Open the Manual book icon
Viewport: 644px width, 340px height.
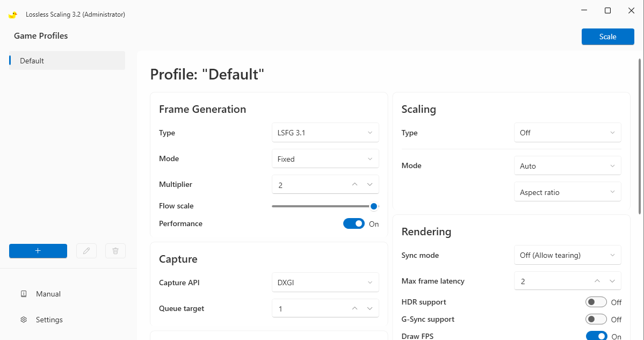[24, 294]
